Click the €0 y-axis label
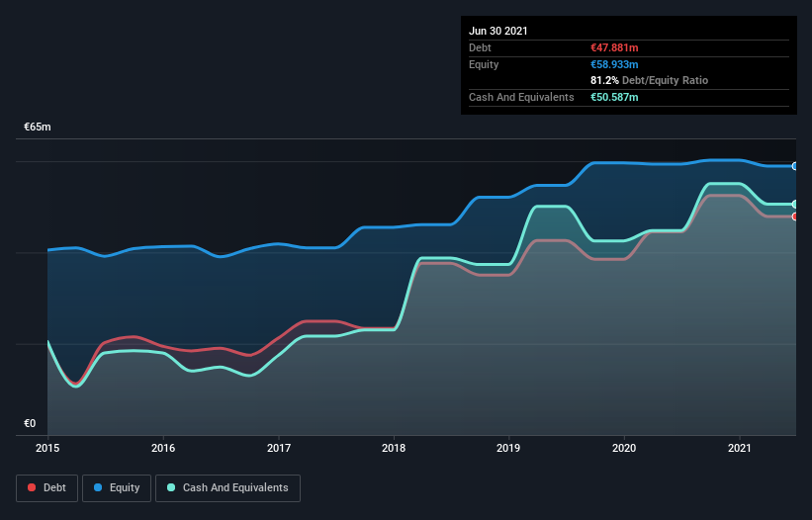This screenshot has height=520, width=812. [x=30, y=423]
